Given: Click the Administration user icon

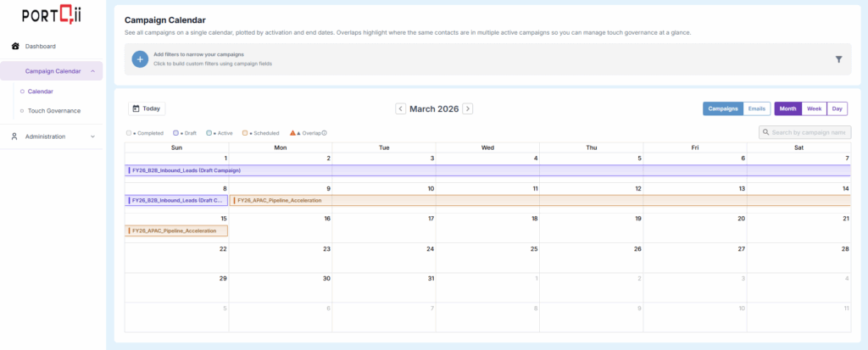Looking at the screenshot, I should [14, 136].
